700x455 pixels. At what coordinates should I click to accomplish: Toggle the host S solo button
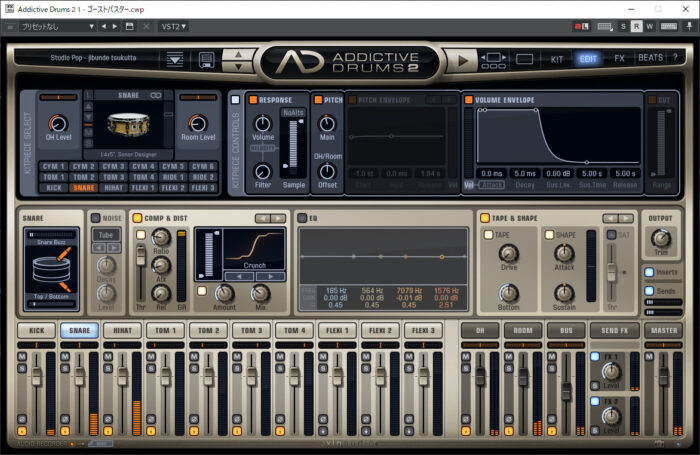[x=623, y=26]
